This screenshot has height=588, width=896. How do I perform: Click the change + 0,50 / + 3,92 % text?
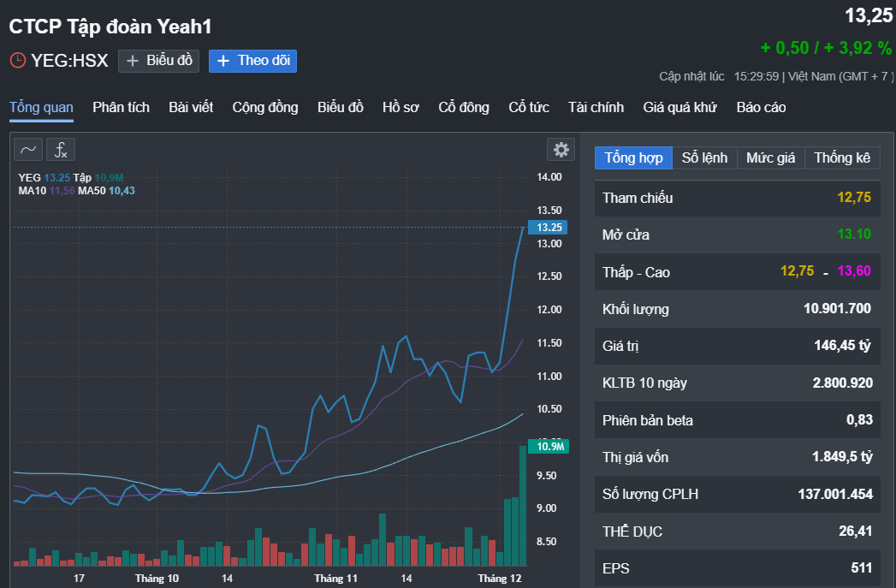tap(827, 48)
